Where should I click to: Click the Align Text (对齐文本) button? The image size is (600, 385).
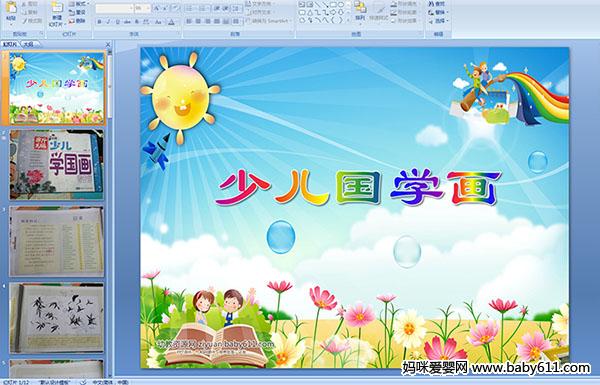tap(261, 12)
